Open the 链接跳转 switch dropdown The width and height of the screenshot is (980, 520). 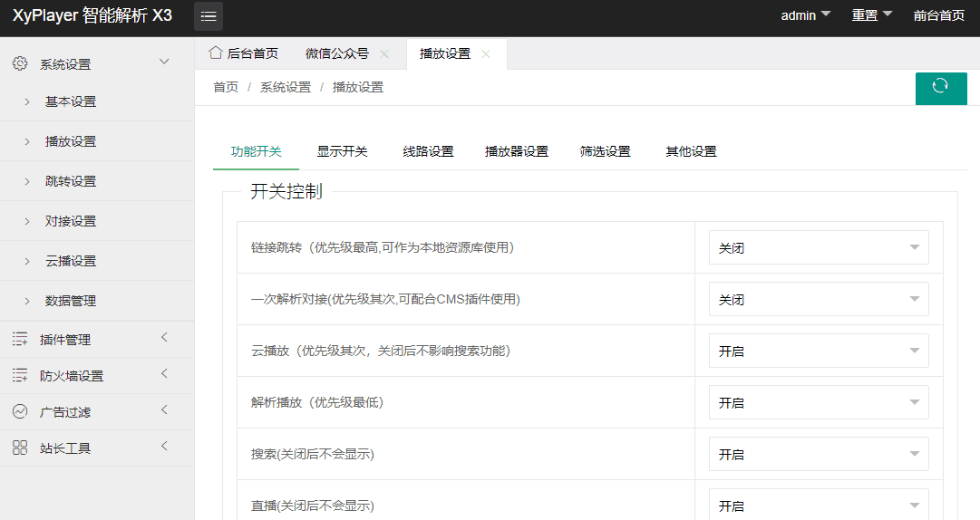(818, 247)
